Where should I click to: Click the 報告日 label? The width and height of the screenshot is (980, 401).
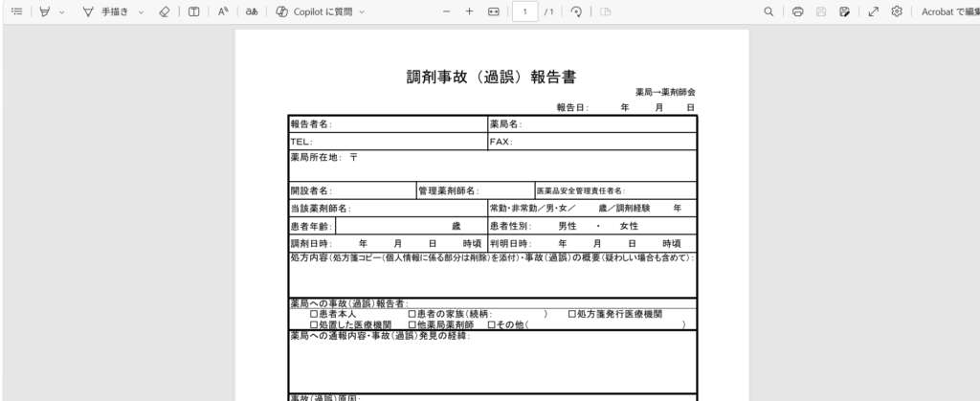point(573,107)
